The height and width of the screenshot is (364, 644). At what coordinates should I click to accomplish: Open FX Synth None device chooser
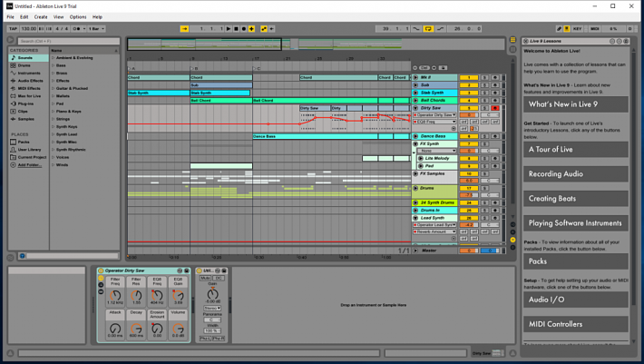(437, 151)
